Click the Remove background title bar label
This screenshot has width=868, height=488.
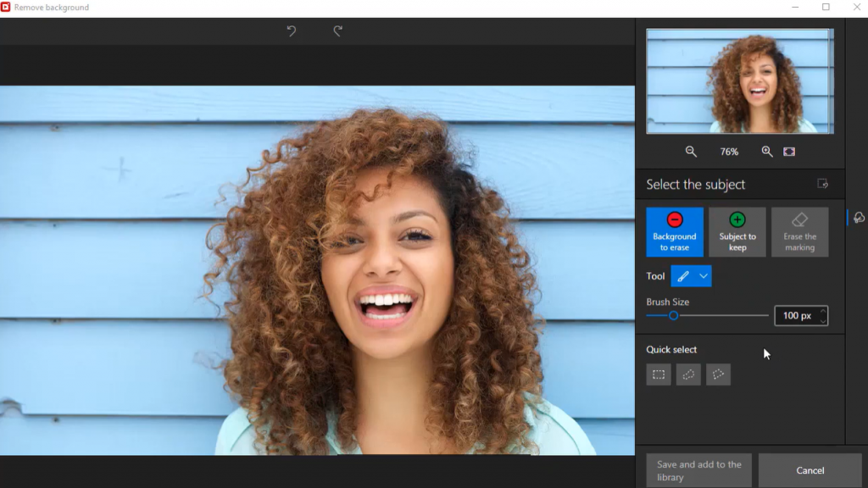click(x=51, y=7)
